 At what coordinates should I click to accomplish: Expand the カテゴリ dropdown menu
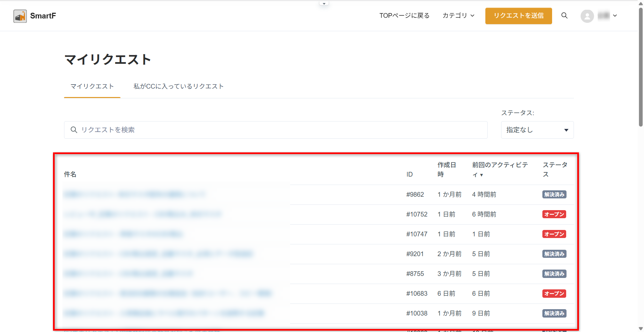(x=458, y=16)
